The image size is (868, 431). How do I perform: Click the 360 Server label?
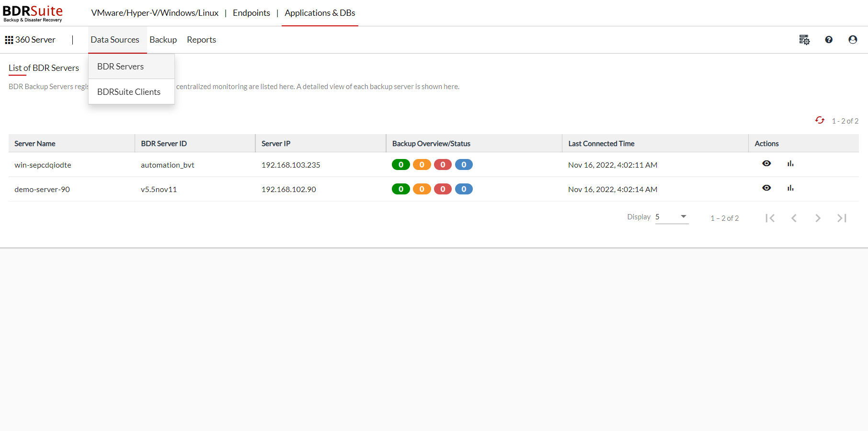coord(35,40)
